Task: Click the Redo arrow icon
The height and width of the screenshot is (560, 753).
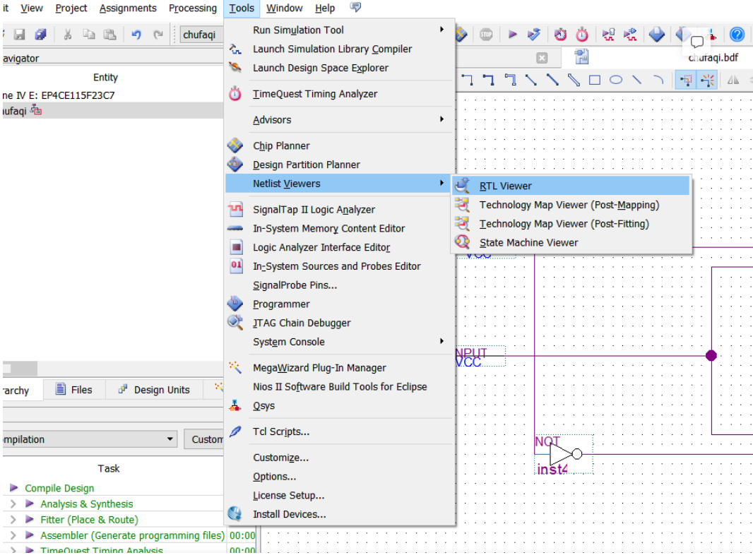Action: click(x=158, y=35)
